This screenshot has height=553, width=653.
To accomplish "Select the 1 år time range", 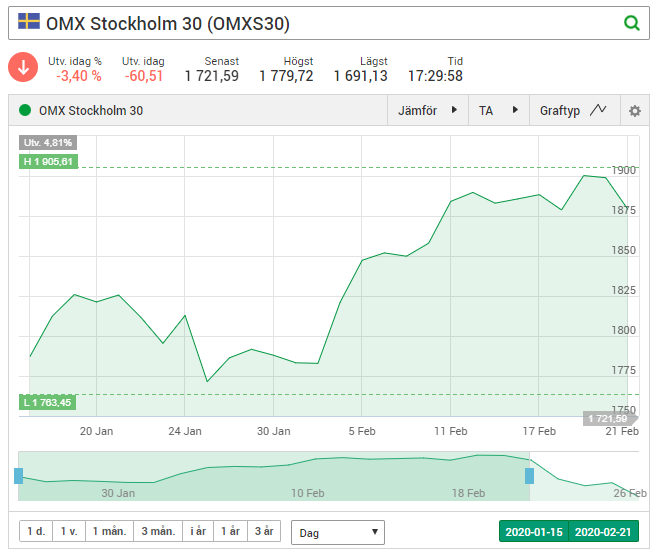I will 230,531.
